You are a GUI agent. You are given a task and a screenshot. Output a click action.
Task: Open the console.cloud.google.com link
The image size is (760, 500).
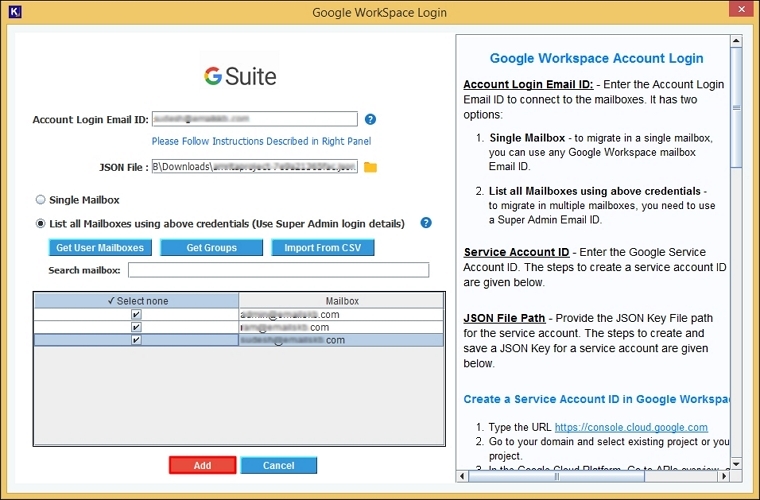(x=631, y=427)
